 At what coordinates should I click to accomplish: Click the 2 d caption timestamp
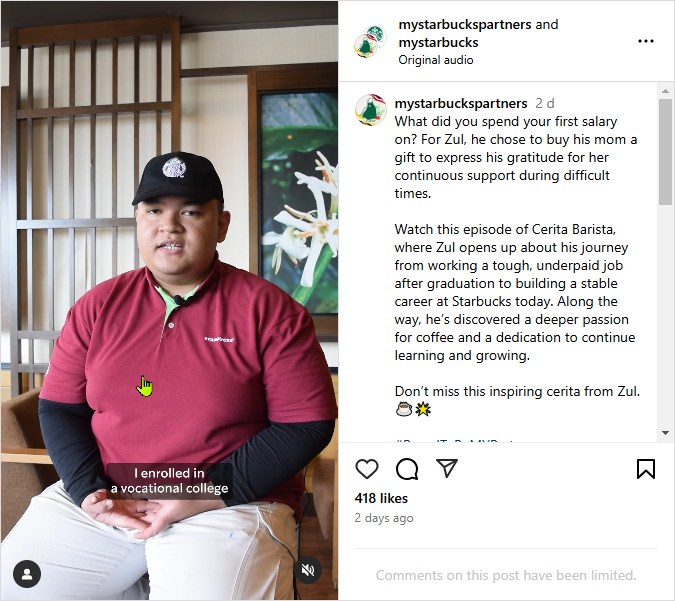pos(545,104)
